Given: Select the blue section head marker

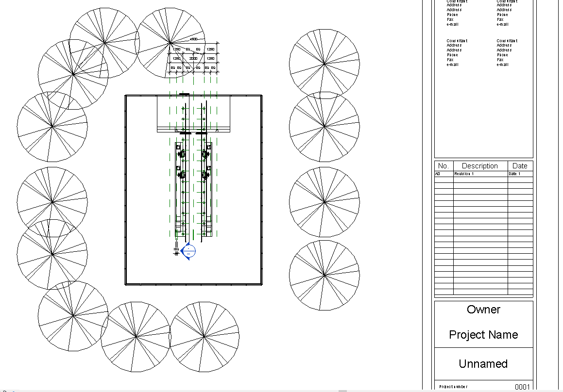Looking at the screenshot, I should [x=188, y=251].
